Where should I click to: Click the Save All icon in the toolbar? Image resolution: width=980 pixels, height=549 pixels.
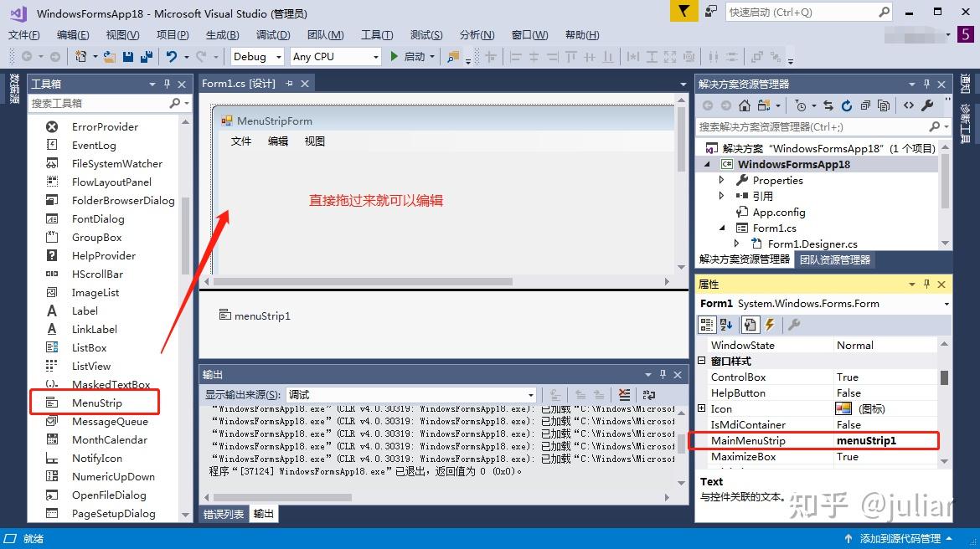[145, 55]
